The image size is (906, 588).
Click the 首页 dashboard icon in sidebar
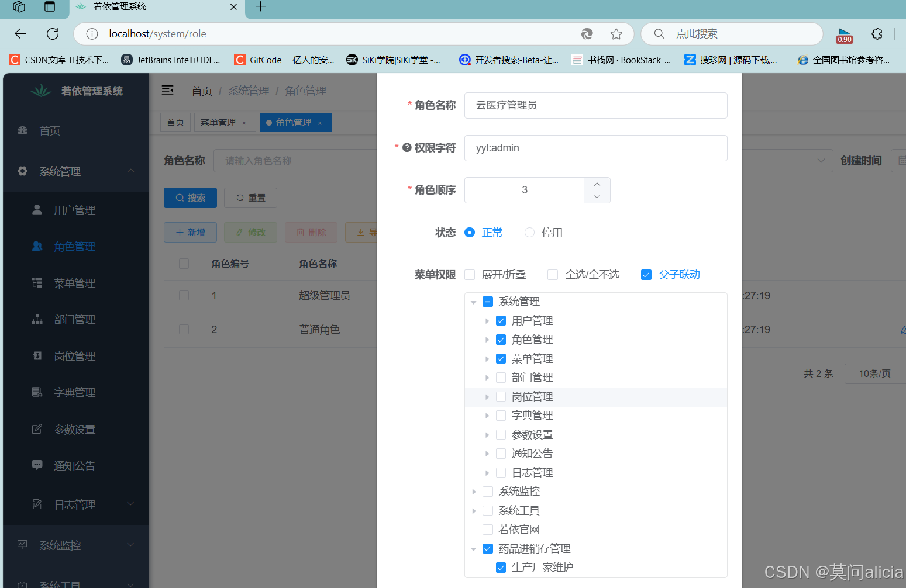point(23,130)
